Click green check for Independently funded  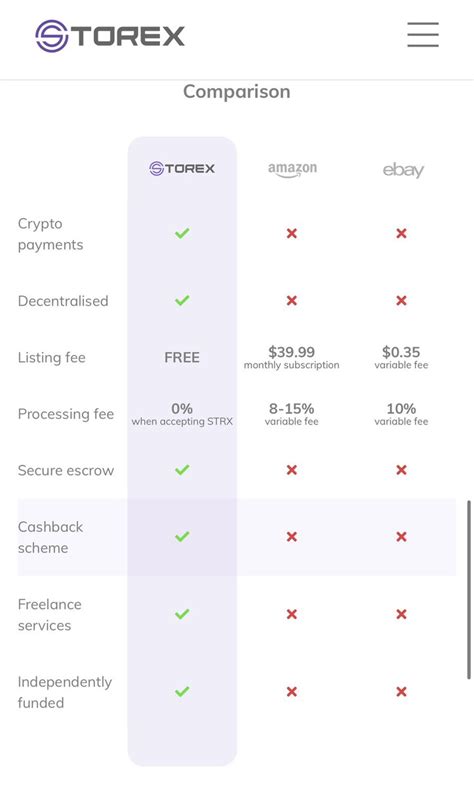pyautogui.click(x=182, y=691)
